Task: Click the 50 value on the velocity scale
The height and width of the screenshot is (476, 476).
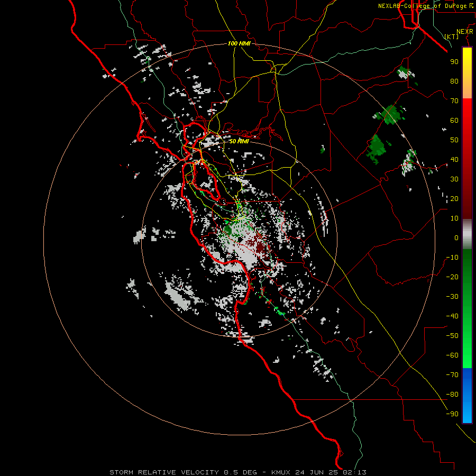Action: [x=454, y=140]
